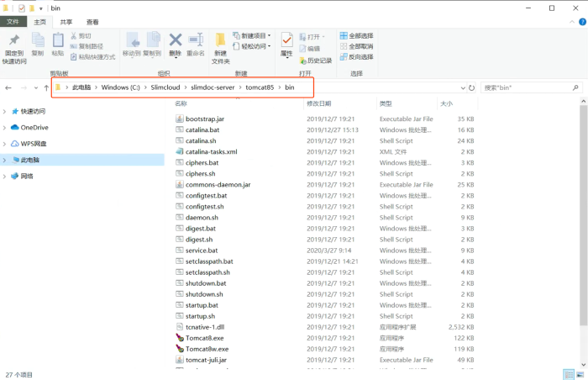Select Copy path in ribbon
Image resolution: width=588 pixels, height=380 pixels.
(87, 46)
